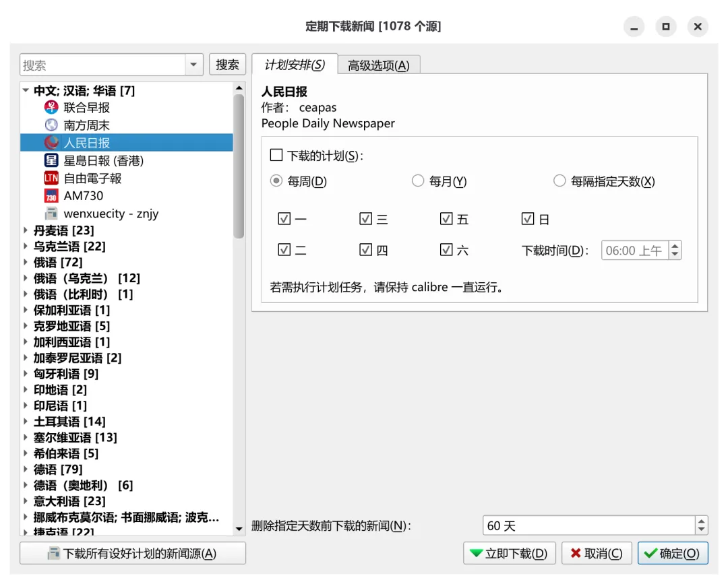The width and height of the screenshot is (728, 584).
Task: Click the source list vertical scrollbar thumb
Action: [x=239, y=166]
